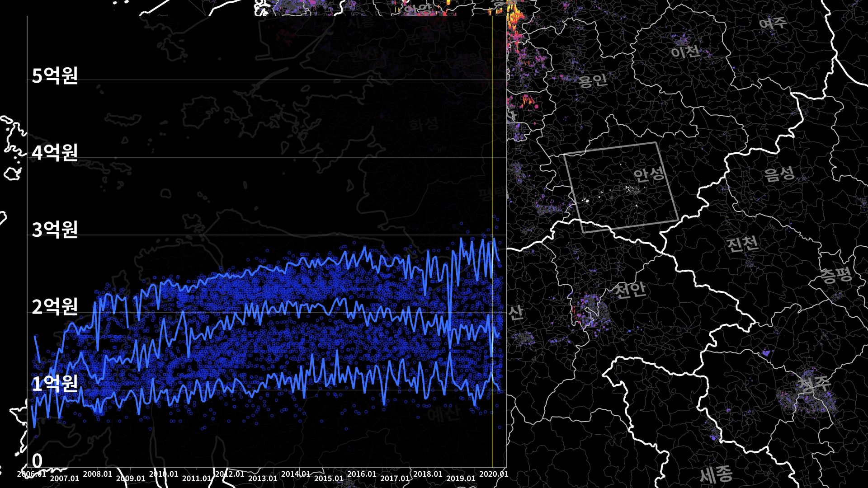
Task: Click the 안성 city label on map
Action: pos(649,174)
